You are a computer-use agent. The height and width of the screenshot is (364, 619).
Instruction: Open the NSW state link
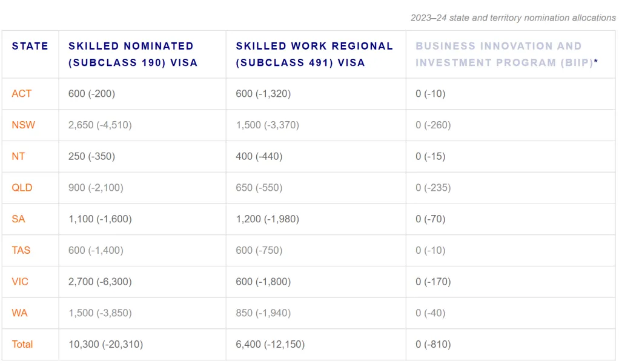click(x=24, y=125)
